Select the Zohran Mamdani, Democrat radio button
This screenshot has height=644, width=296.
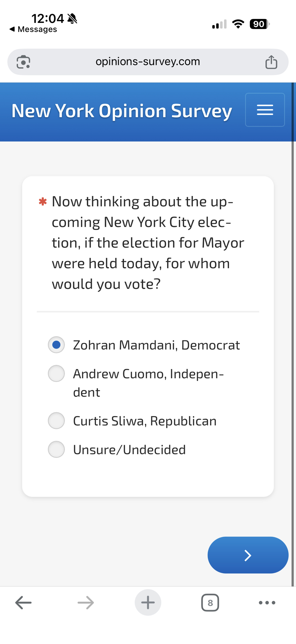pos(56,345)
